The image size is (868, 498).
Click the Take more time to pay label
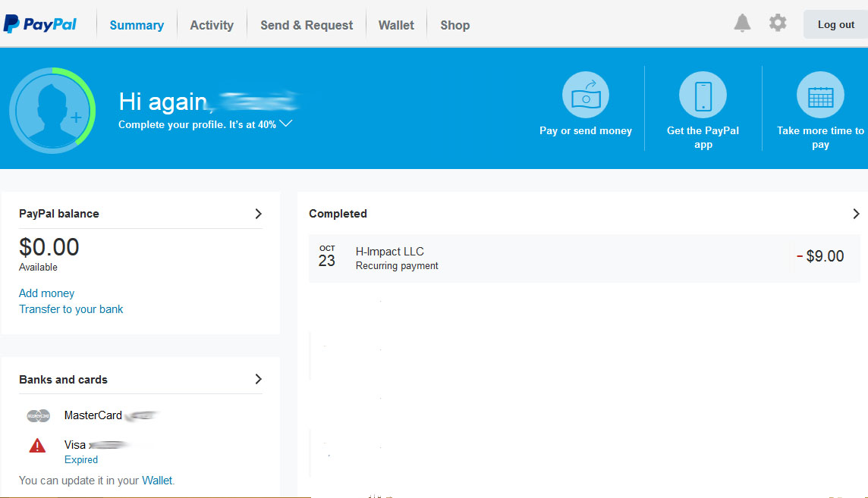pyautogui.click(x=820, y=138)
